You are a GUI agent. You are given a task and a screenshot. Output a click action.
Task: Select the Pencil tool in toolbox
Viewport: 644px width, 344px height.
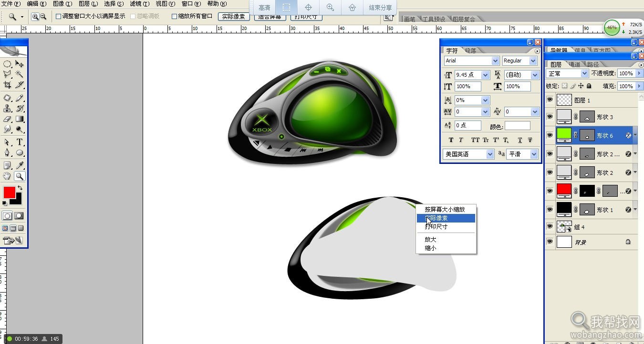point(20,98)
